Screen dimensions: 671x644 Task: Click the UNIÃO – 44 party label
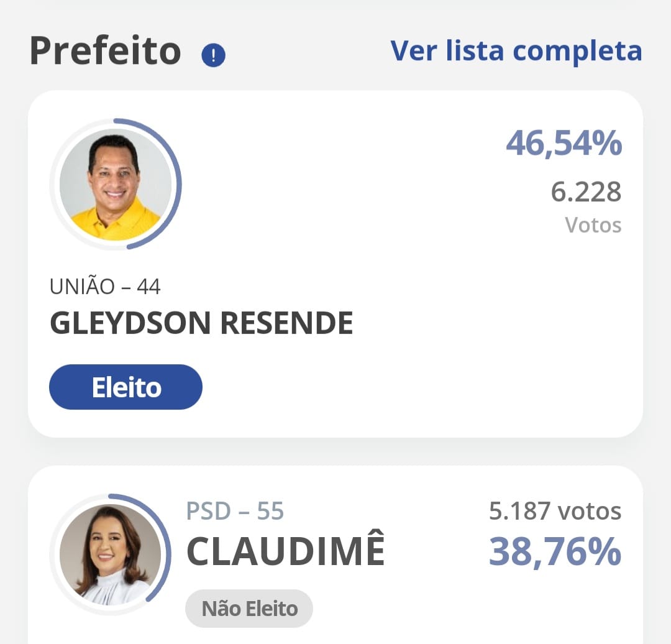[x=105, y=287]
